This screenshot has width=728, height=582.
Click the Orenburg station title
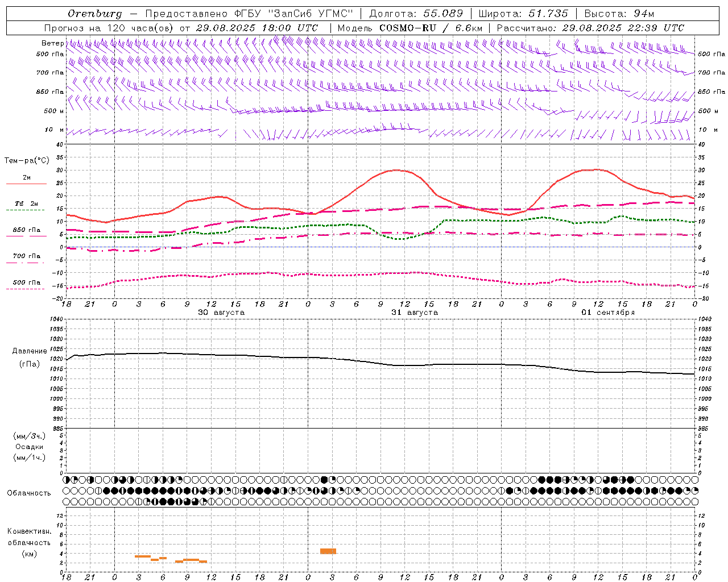[x=94, y=14]
